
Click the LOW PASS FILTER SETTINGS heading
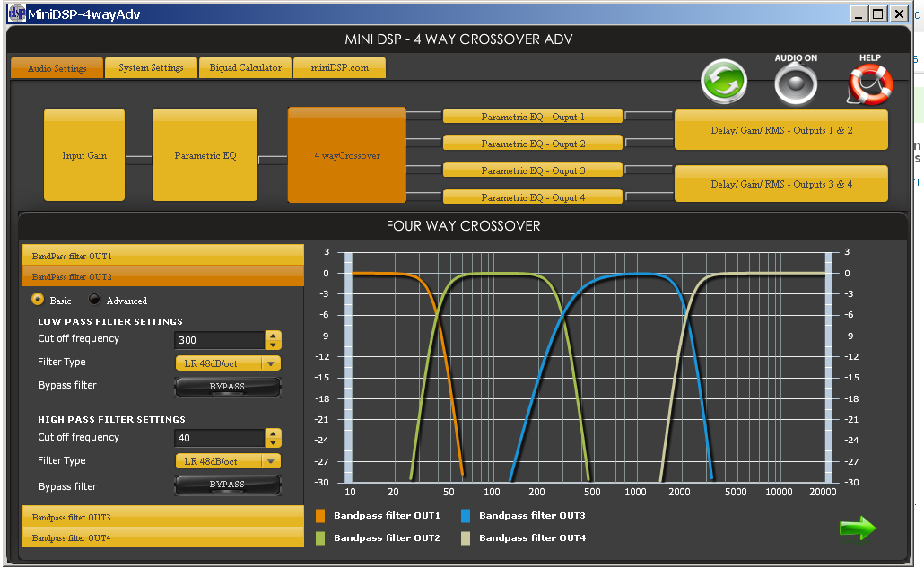(x=110, y=322)
